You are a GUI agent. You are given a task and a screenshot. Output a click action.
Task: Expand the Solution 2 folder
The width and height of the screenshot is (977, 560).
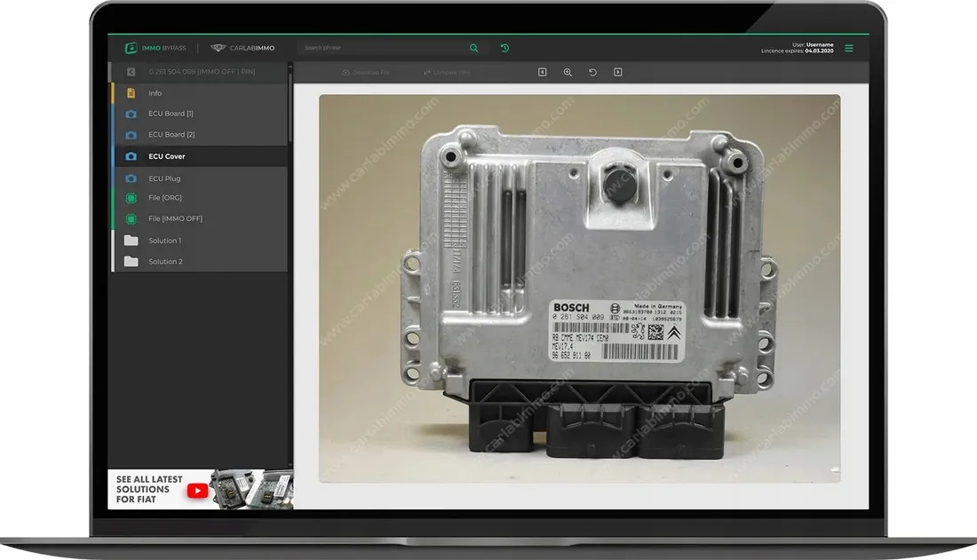tap(199, 262)
